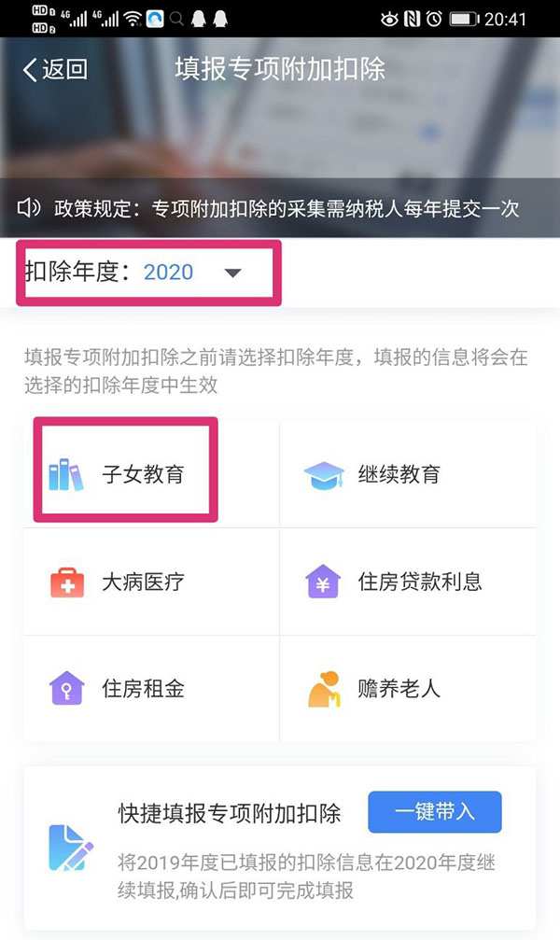Tap the serious illness medical kit icon
Screen dimensions: 560x940
click(x=66, y=582)
